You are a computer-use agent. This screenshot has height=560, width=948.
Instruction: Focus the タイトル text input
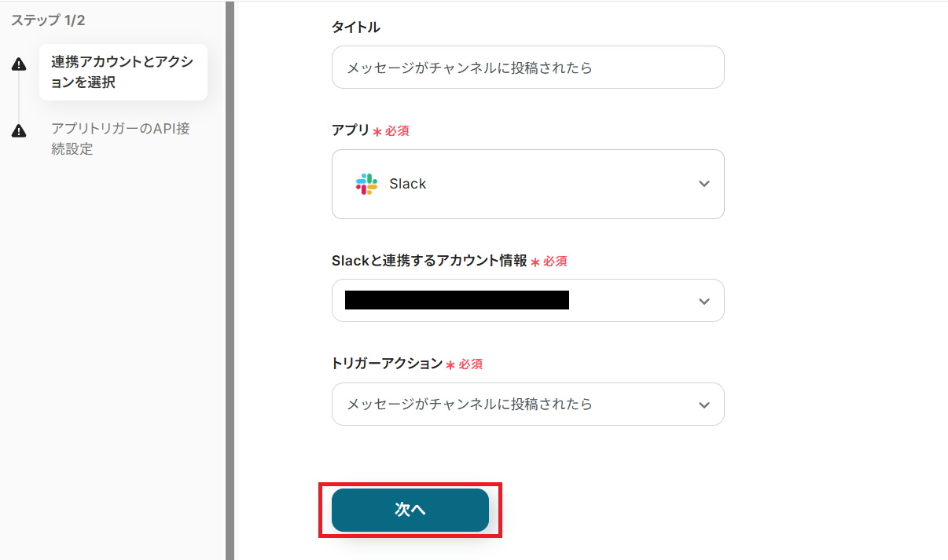pyautogui.click(x=527, y=68)
